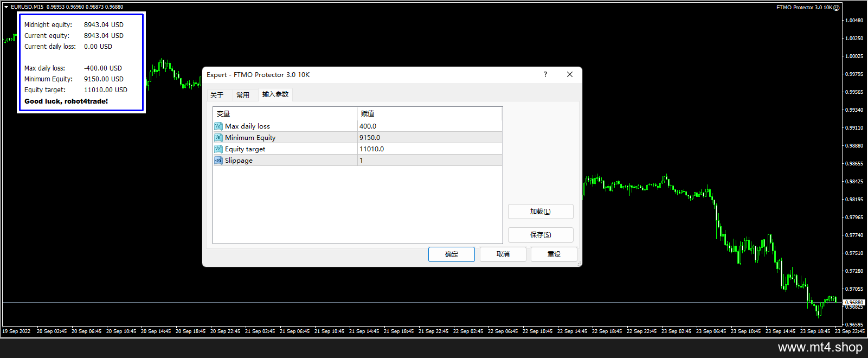Click the Midnight equity 8943.04 USD line
The width and height of the screenshot is (868, 358).
(74, 25)
